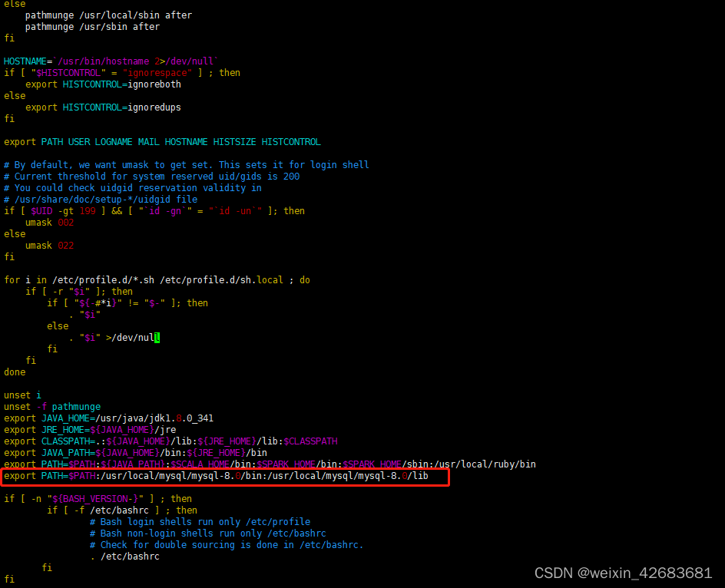Click the umask 022 value
Screen dimensions: 725x588
point(66,245)
